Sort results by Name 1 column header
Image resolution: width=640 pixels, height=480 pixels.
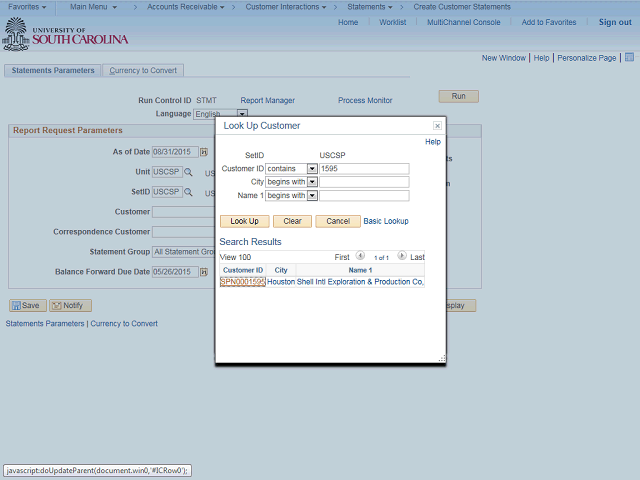coord(360,270)
